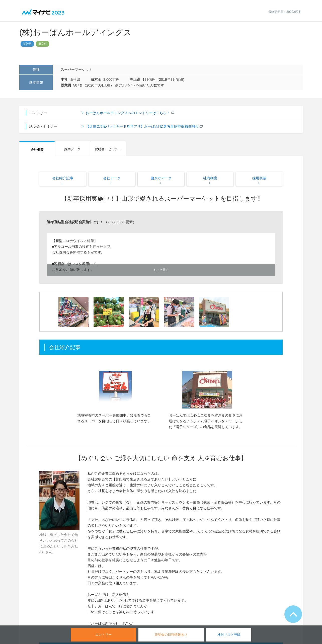Click the OHBAN group photo image
Screen dimensions: 322x644
click(207, 390)
